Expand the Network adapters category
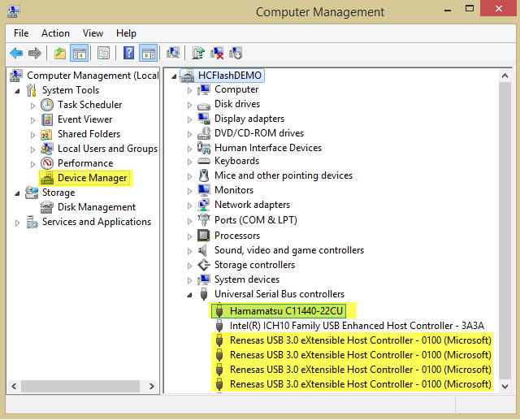 (x=189, y=205)
